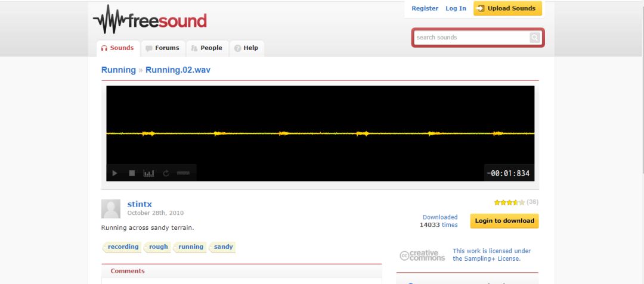Open the Running pack breadcrumb link
This screenshot has height=284, width=644.
pyautogui.click(x=118, y=70)
